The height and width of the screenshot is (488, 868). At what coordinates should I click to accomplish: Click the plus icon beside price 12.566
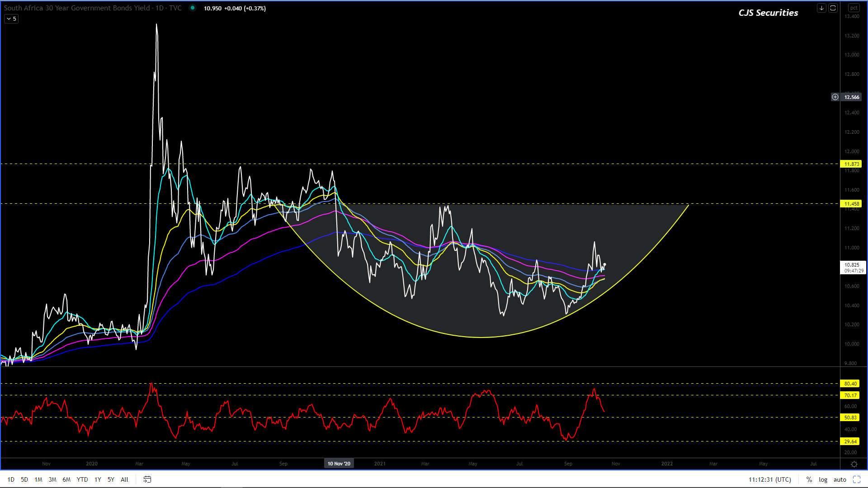835,97
